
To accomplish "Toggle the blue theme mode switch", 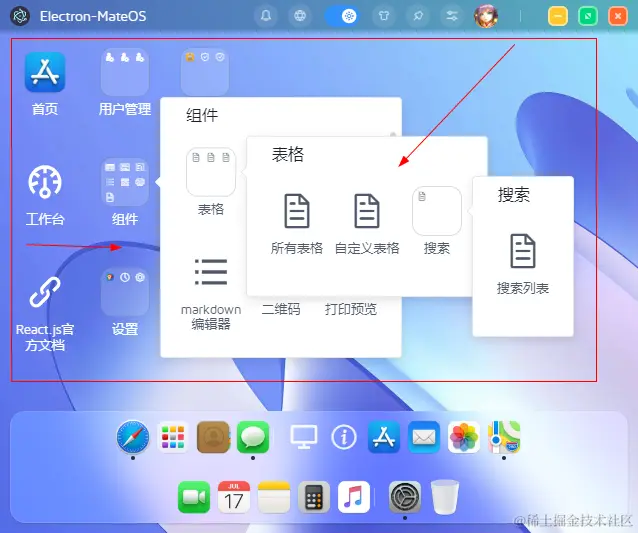I will tap(341, 16).
